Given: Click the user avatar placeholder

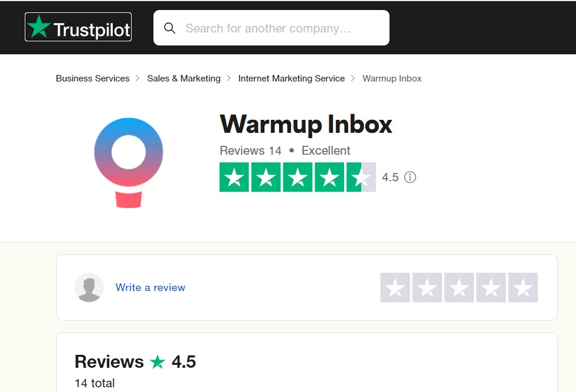Looking at the screenshot, I should click(x=89, y=288).
